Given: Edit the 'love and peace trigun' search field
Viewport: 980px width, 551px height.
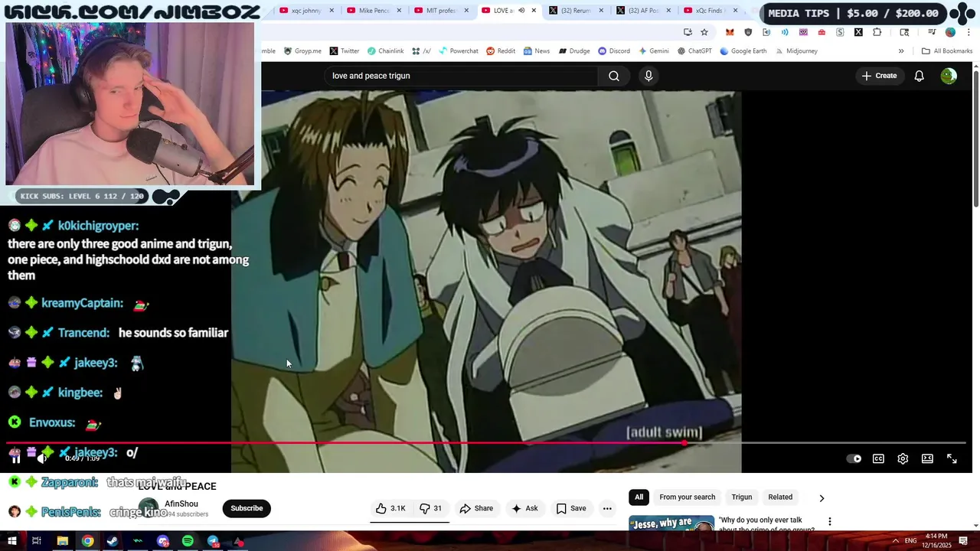Looking at the screenshot, I should (462, 76).
